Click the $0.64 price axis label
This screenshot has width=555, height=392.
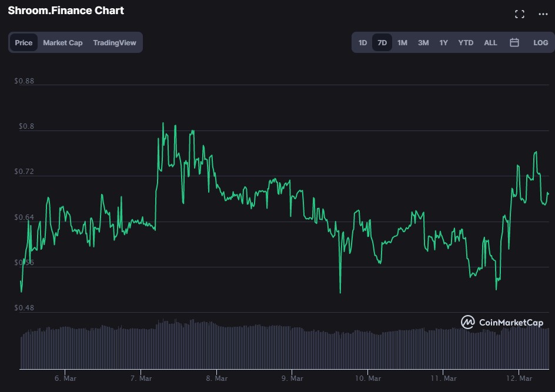[24, 217]
